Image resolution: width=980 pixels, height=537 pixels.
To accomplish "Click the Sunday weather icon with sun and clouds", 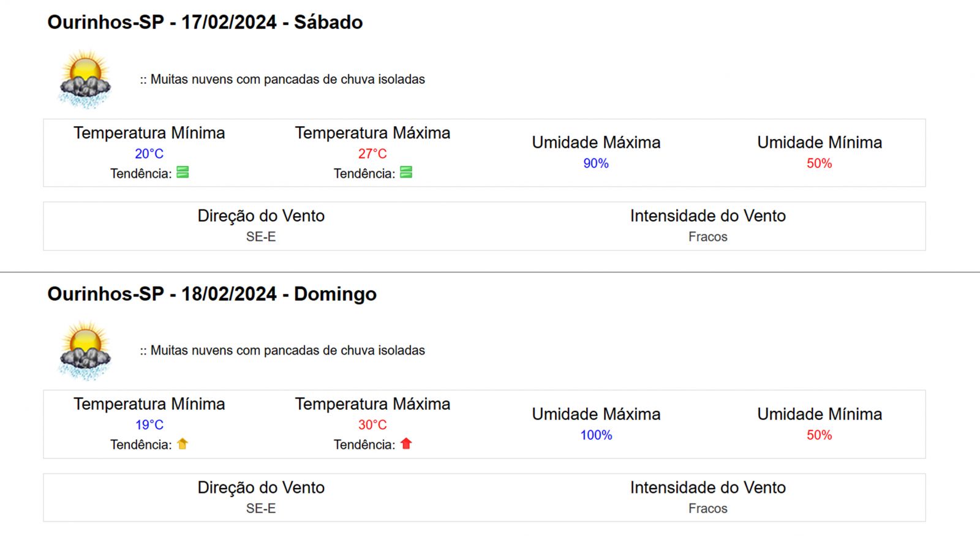I will tap(85, 350).
